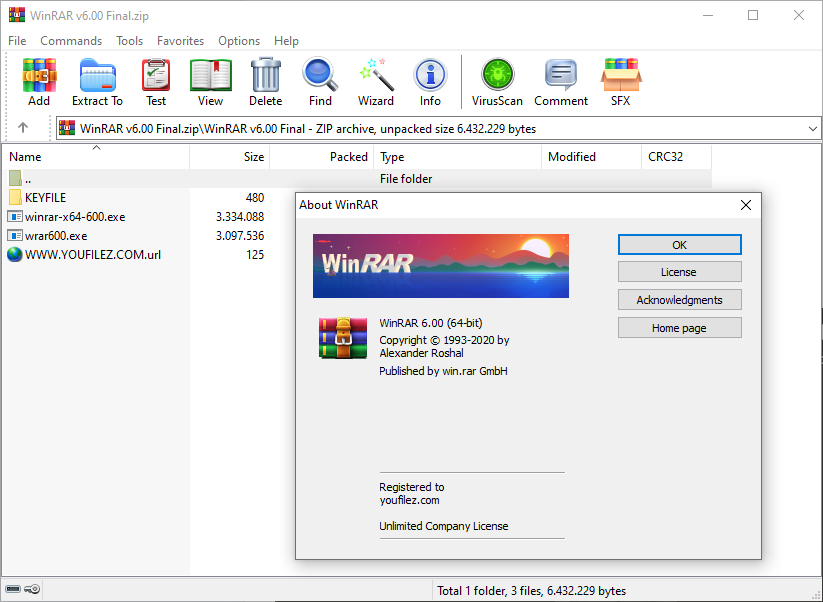This screenshot has width=823, height=602.
Task: Click the file name wrar600.exe
Action: pos(56,235)
